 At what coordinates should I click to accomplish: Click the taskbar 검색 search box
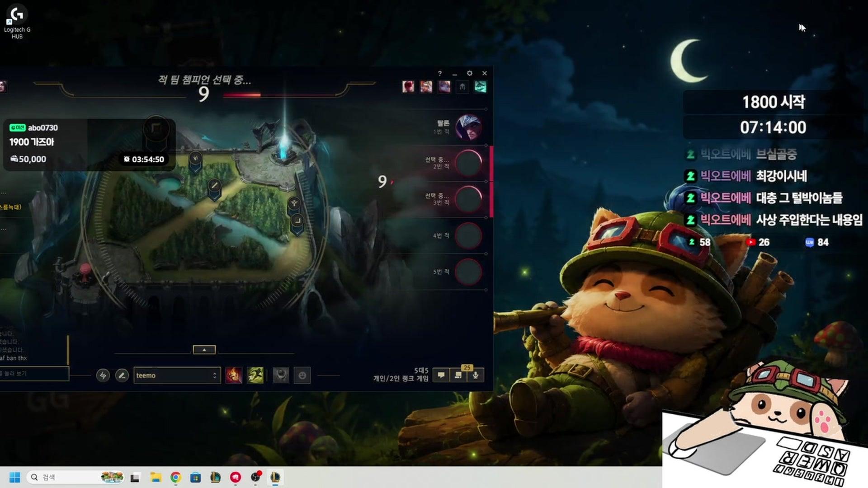(75, 477)
